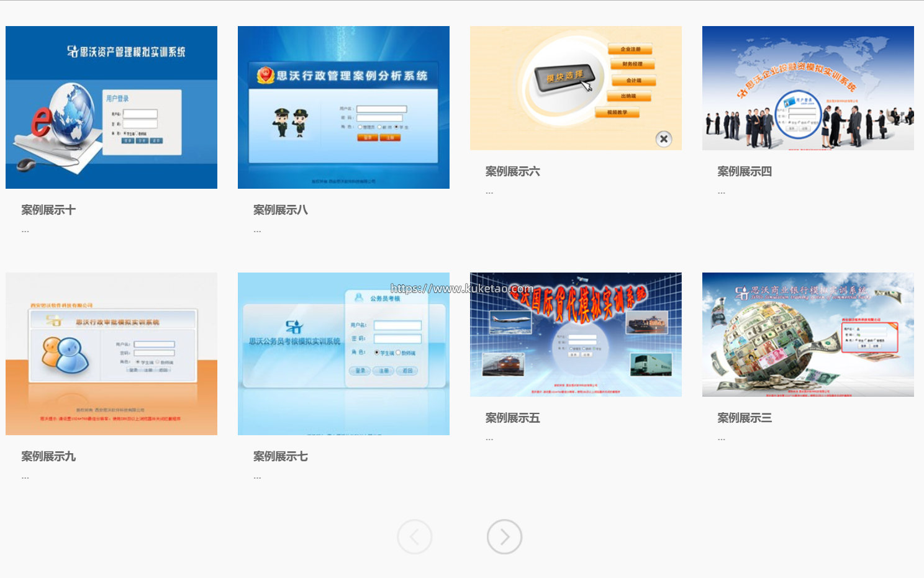Click the 案例展示八 title link
The height and width of the screenshot is (578, 924).
click(281, 210)
